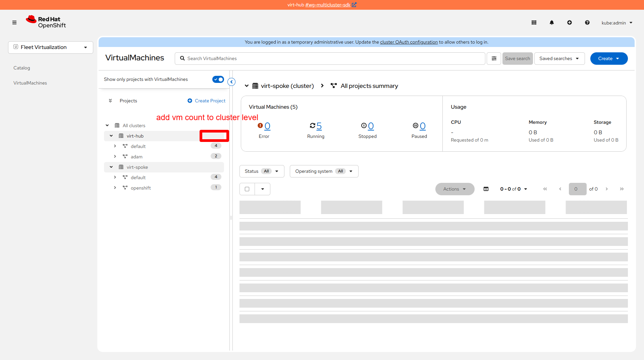Collapse the virt-spoke cluster breadcrumb chevron

[x=247, y=86]
